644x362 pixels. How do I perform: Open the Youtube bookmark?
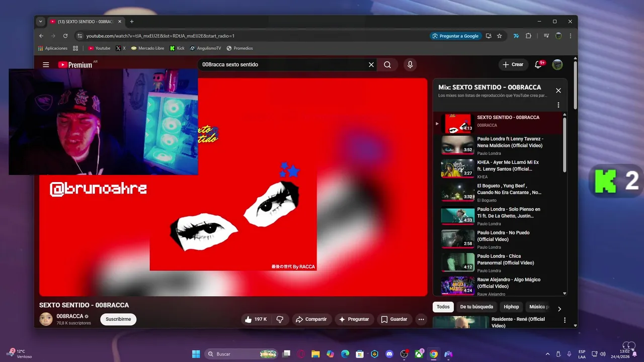99,48
